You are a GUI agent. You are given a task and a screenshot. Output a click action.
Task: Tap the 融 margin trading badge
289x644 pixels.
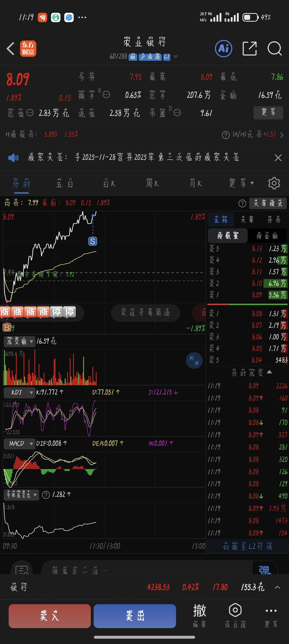tap(133, 57)
